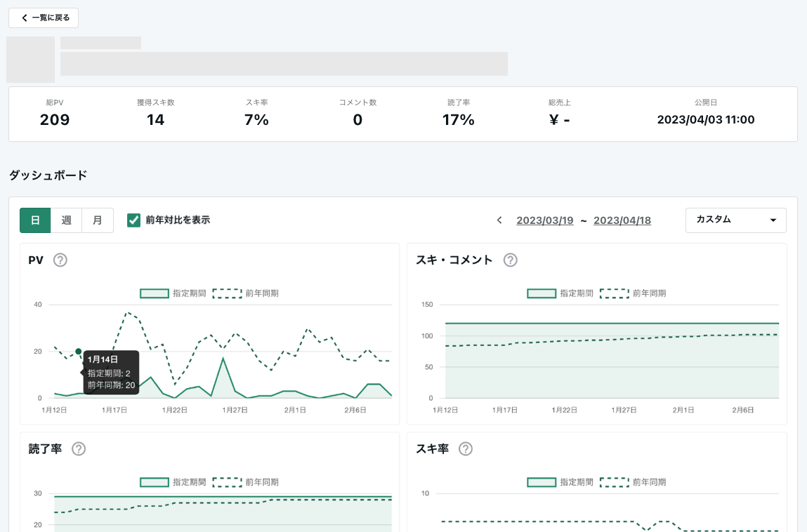Click the article thumbnail placeholder
Image resolution: width=807 pixels, height=532 pixels.
coord(30,60)
